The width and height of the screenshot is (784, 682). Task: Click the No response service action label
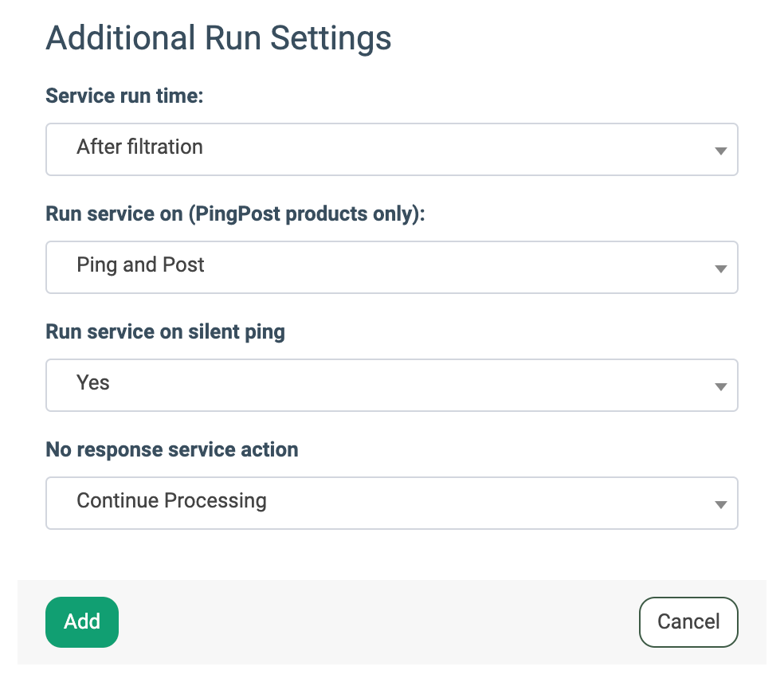(172, 449)
